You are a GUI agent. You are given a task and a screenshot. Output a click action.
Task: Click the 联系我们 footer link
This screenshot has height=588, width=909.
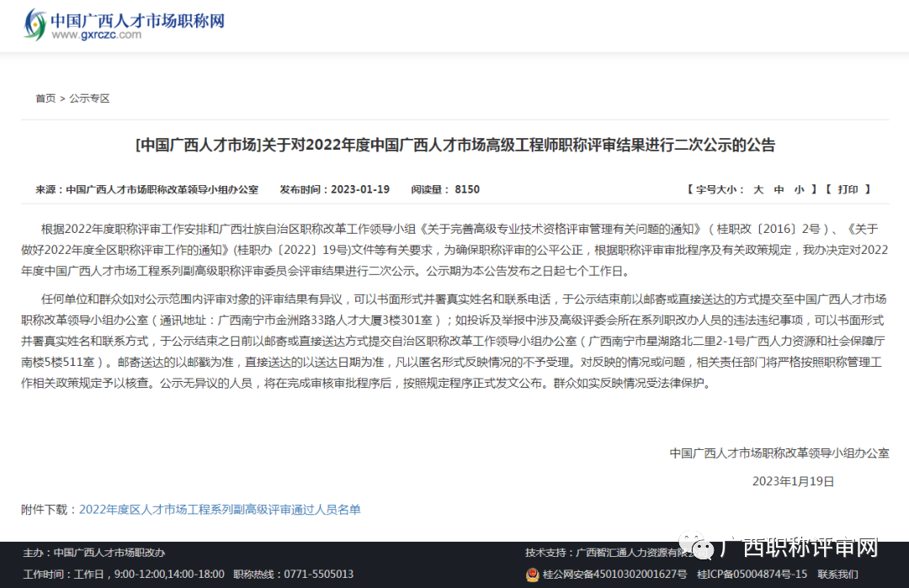coord(837,574)
